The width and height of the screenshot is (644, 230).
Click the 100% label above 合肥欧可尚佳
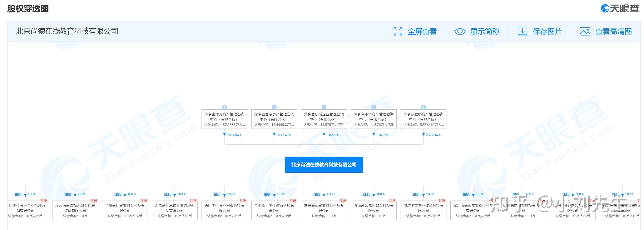point(281,194)
